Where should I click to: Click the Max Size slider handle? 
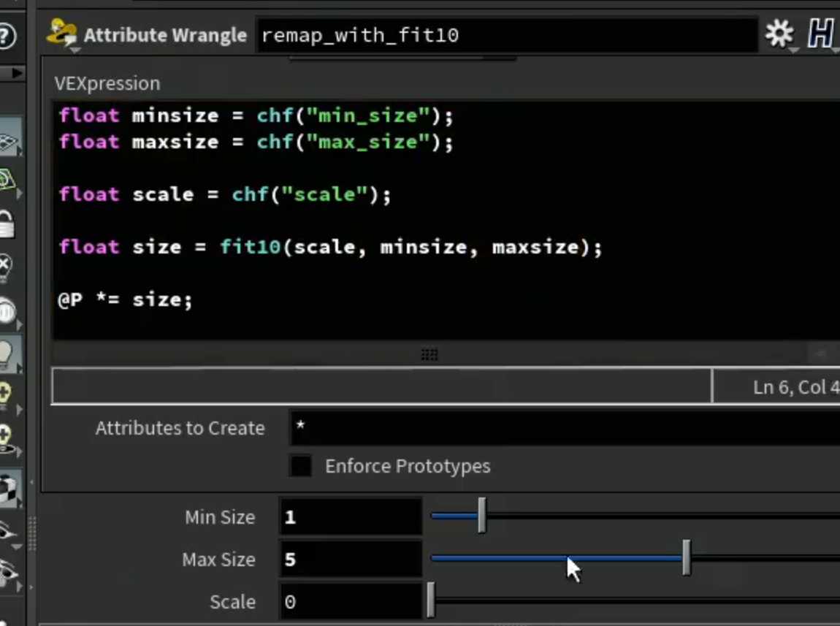pyautogui.click(x=687, y=558)
